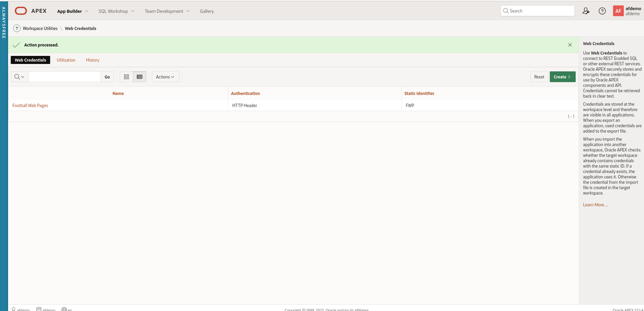Expand the SQL Workshop menu
This screenshot has height=311, width=644.
[x=113, y=11]
